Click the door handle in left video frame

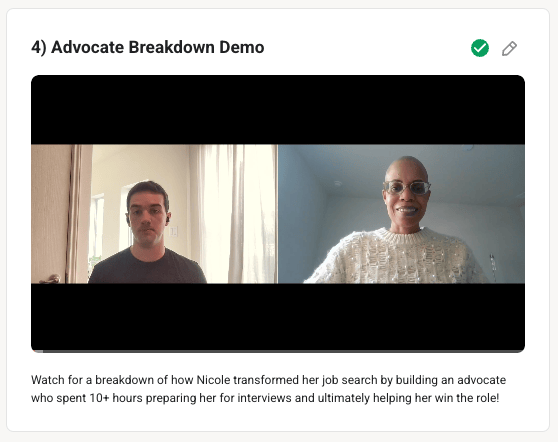point(51,279)
